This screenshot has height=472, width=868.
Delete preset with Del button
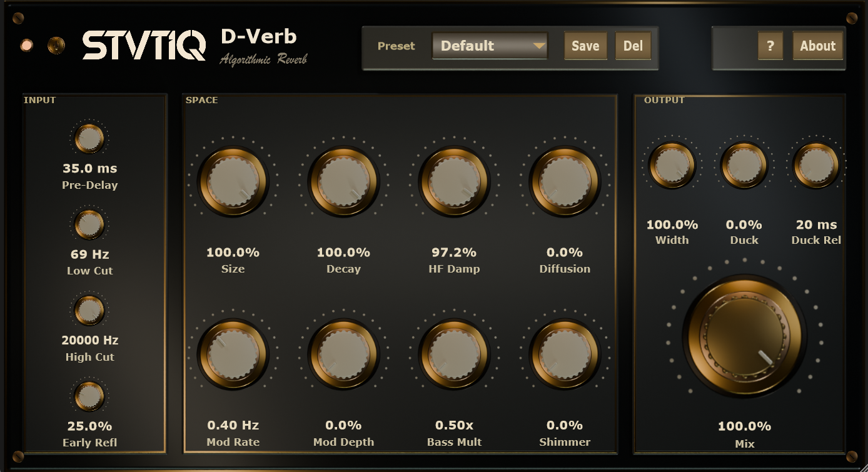(x=633, y=46)
